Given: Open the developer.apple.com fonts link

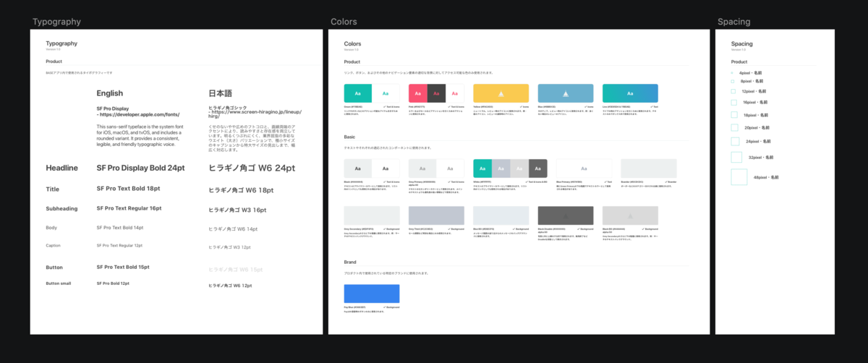Looking at the screenshot, I should click(x=138, y=114).
